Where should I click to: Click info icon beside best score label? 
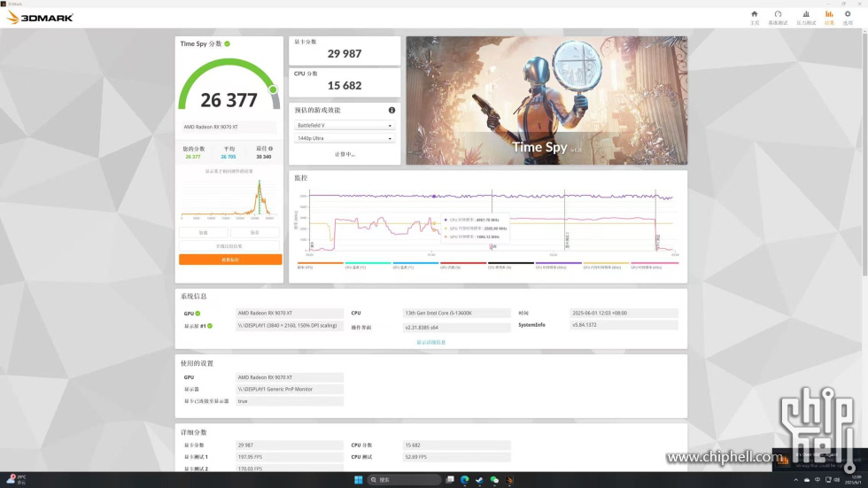tap(271, 148)
